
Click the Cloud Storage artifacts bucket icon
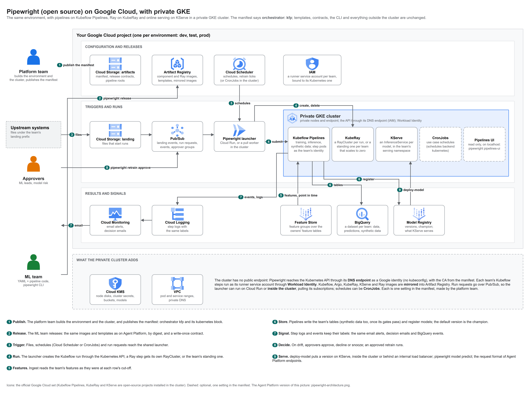pyautogui.click(x=115, y=64)
